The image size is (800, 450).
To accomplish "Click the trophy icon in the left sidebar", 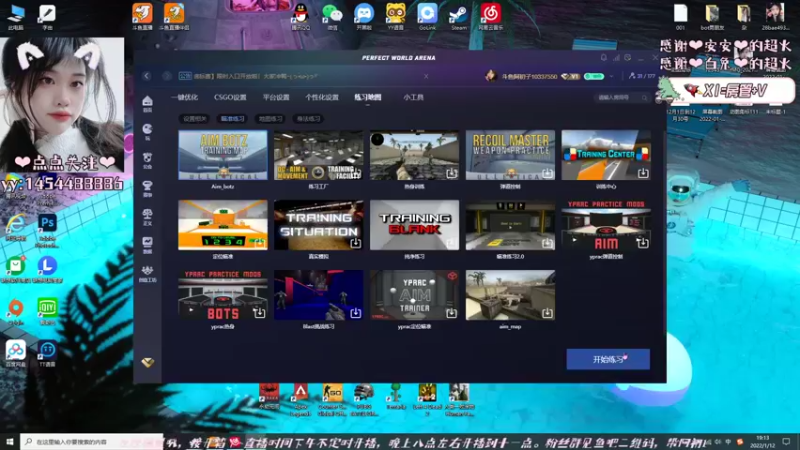I will point(147,186).
